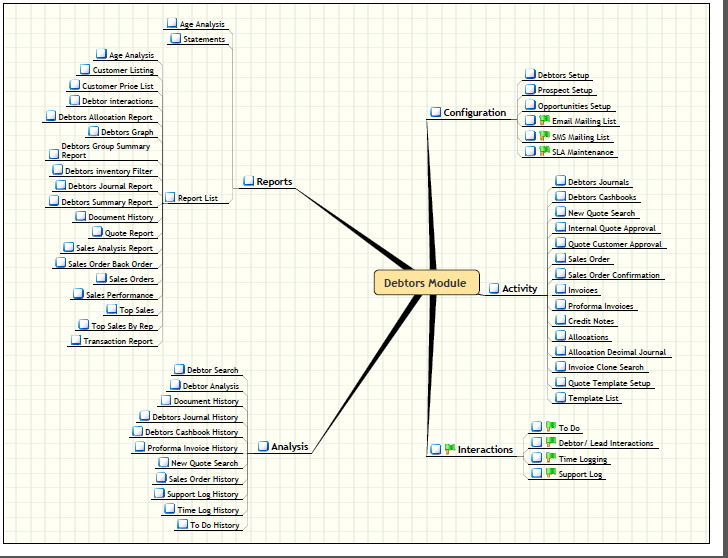Click the green flag beside Support Log
Viewport: 728px width, 558px height.
[x=550, y=474]
